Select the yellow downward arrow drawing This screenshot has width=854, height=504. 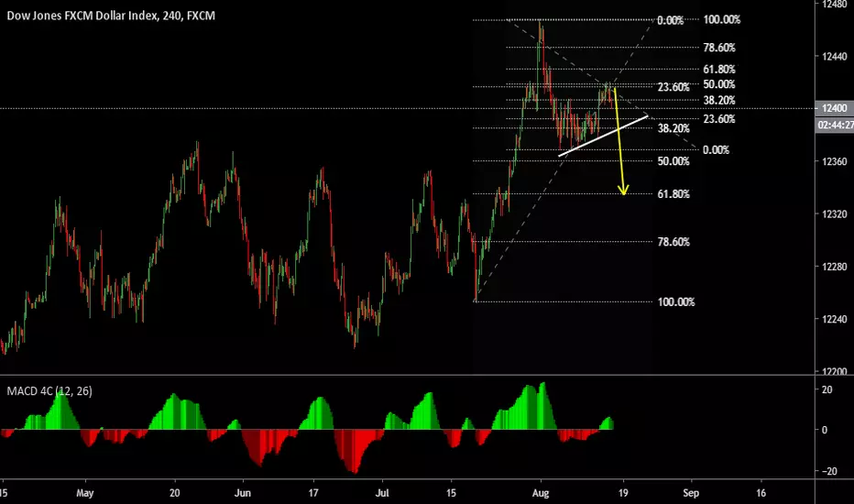(619, 140)
